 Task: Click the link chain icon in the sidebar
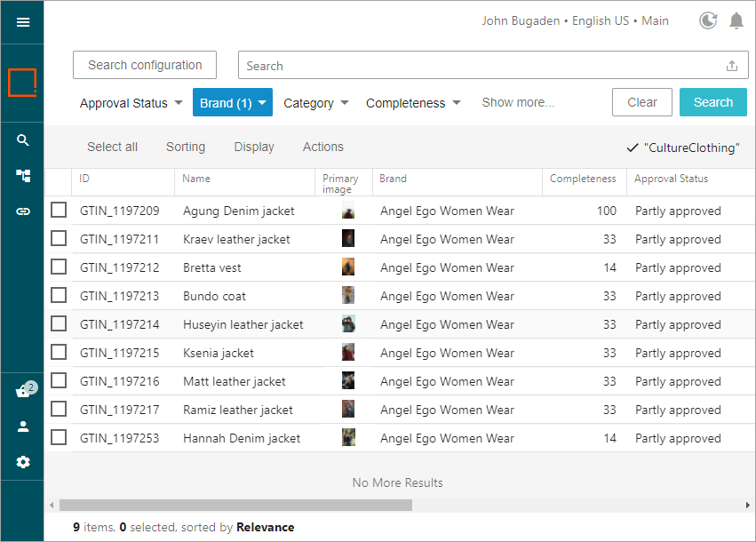click(x=23, y=211)
